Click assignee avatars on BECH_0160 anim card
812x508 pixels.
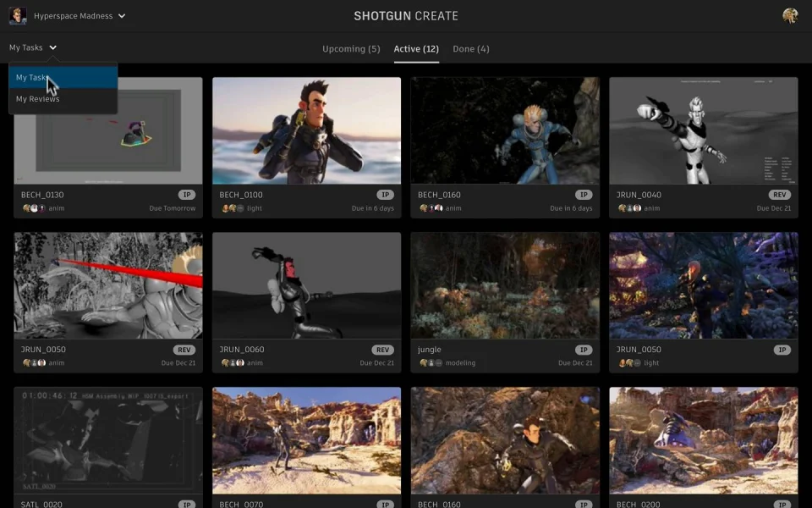click(x=431, y=208)
